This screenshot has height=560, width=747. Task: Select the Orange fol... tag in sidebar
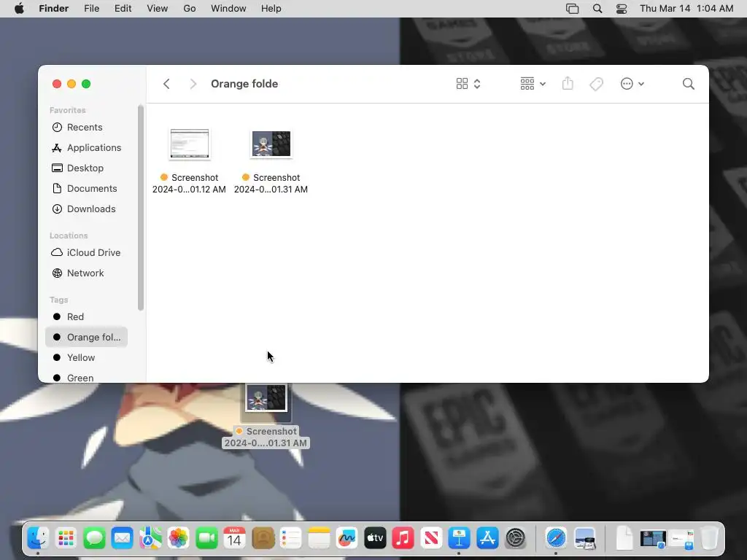86,337
